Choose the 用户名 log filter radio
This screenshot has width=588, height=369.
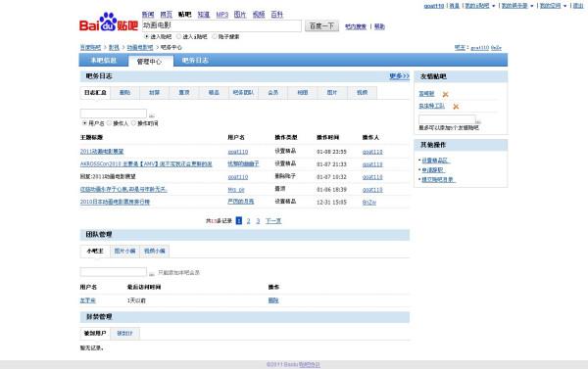(84, 123)
